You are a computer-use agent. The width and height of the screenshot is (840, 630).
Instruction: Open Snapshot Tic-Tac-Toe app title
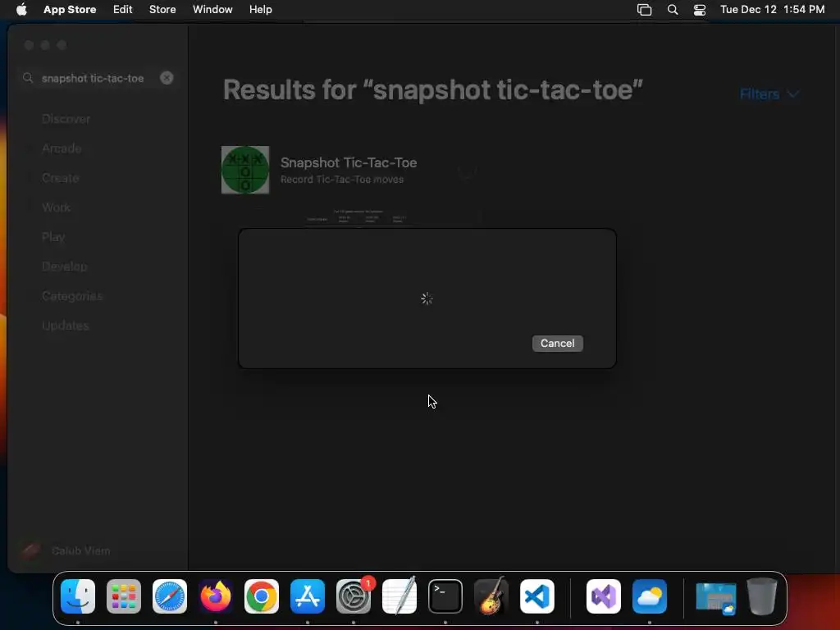349,162
